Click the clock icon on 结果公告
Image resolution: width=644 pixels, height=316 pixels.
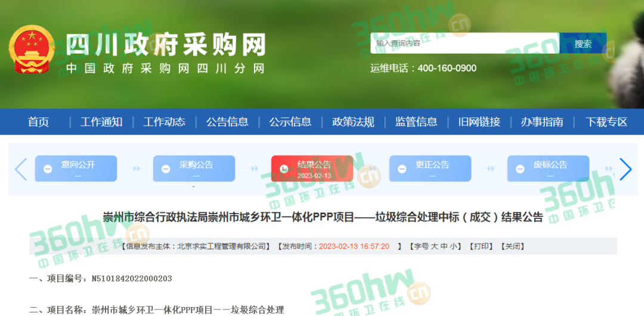[x=284, y=169]
